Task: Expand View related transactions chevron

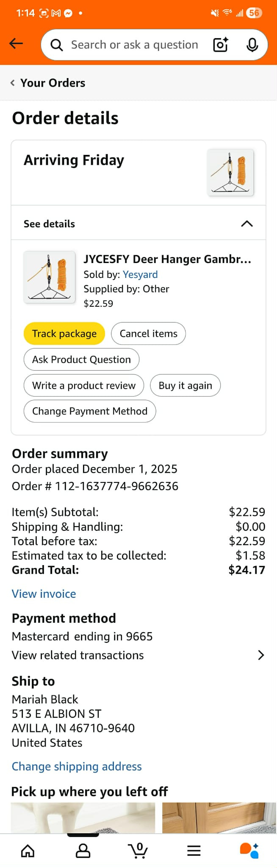Action: [261, 655]
